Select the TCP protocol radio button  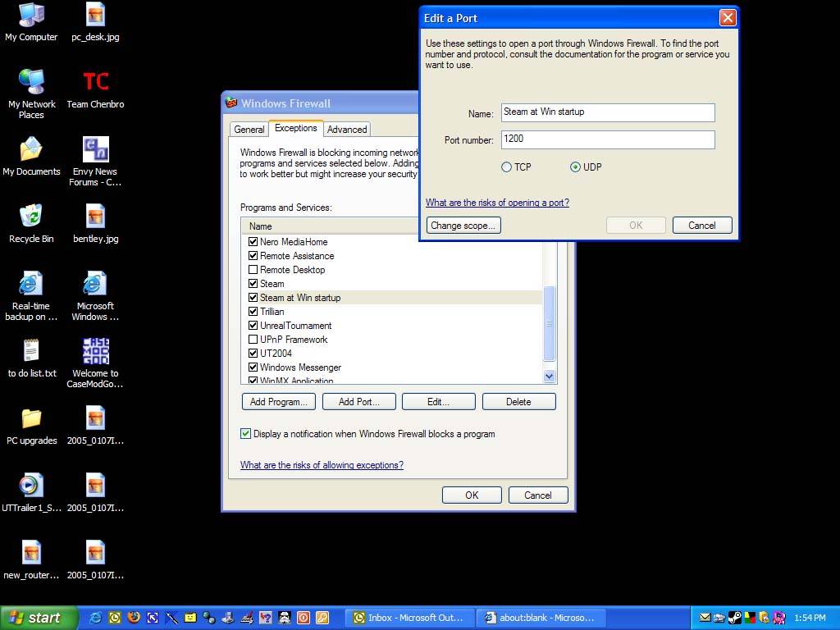(506, 167)
